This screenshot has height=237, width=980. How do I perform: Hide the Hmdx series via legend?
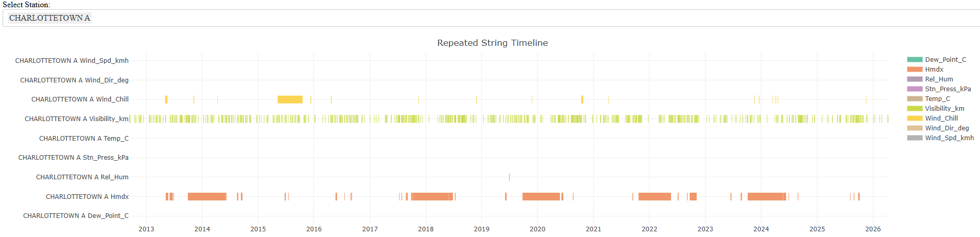934,70
